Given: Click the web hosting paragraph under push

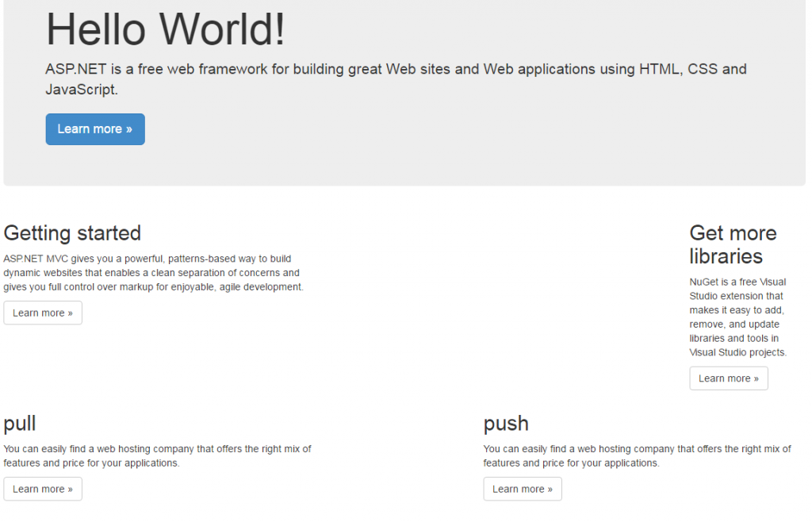Looking at the screenshot, I should (637, 456).
